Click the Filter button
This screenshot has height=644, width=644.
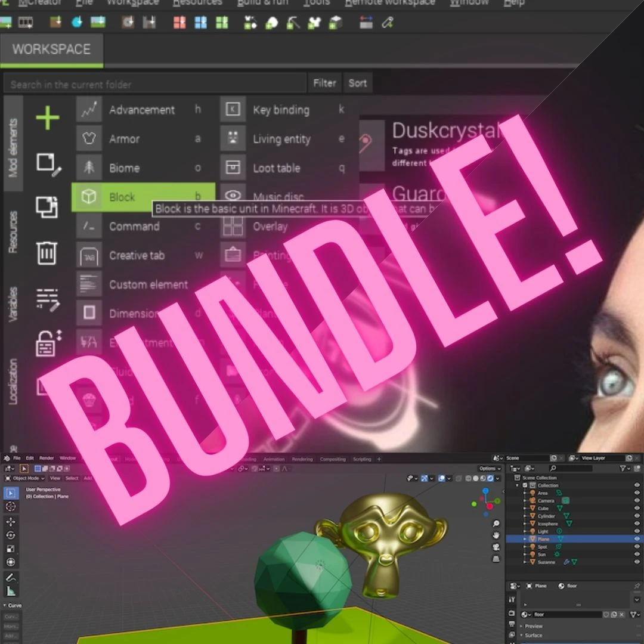click(324, 83)
